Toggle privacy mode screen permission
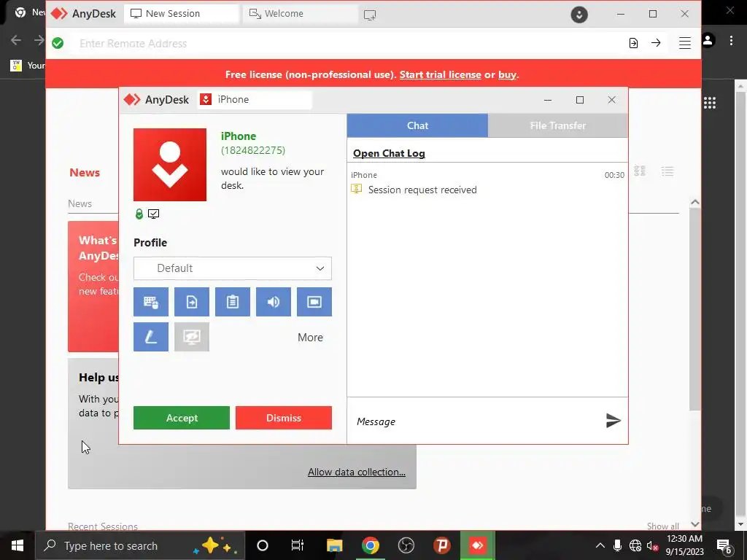Viewport: 747px width, 560px height. coord(192,337)
